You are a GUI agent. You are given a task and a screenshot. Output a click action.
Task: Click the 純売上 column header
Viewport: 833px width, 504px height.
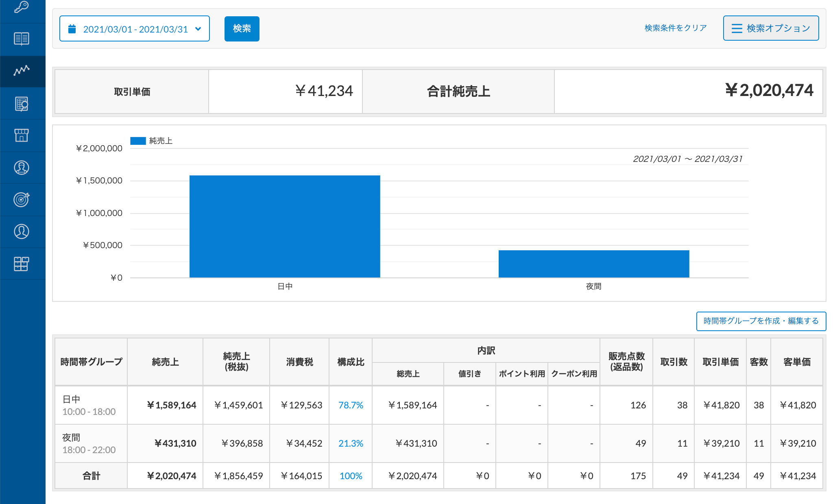(x=165, y=362)
